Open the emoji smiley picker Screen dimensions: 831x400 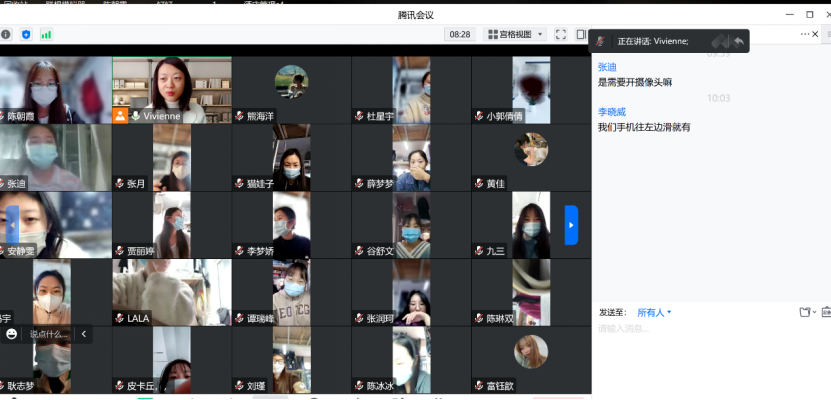12,334
